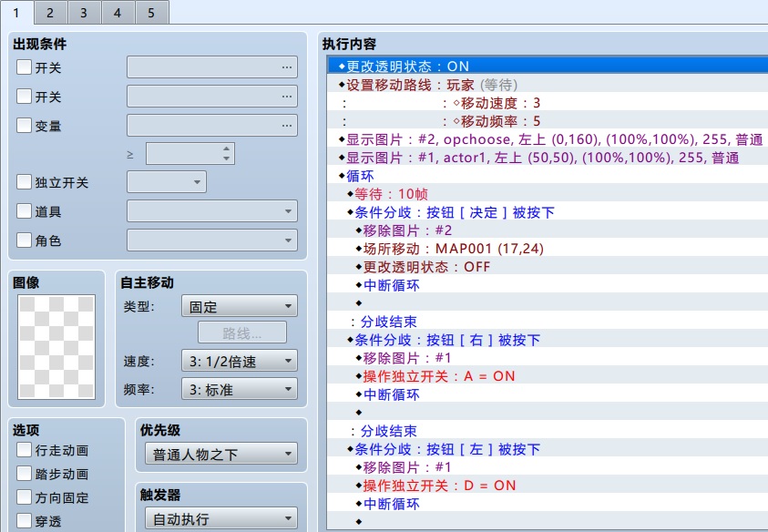Toggle the 踏步动画 option checkbox
The image size is (768, 532).
coord(24,473)
